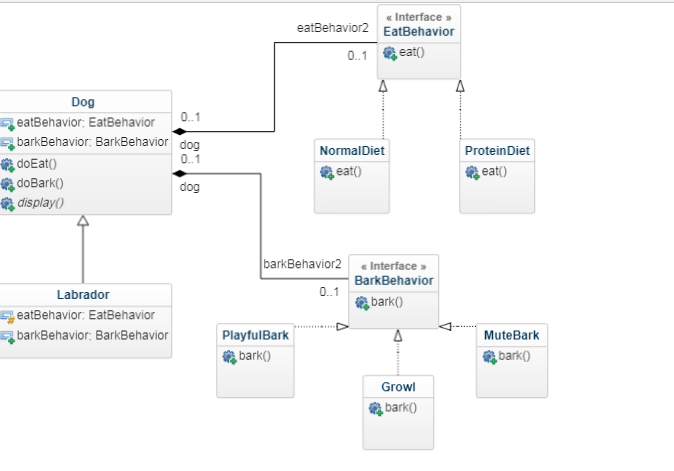The height and width of the screenshot is (471, 674).
Task: Click the barkBehavior attribute icon in Labrador
Action: click(x=8, y=336)
